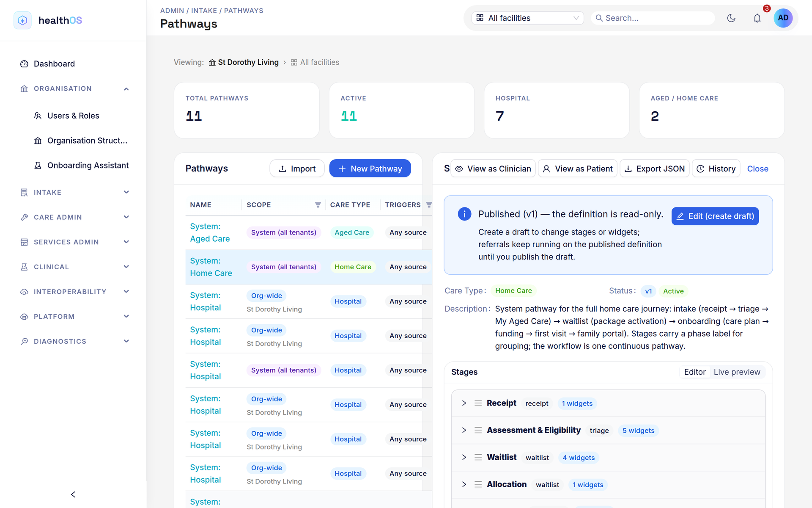Image resolution: width=812 pixels, height=508 pixels.
Task: Click the Import button
Action: tap(297, 168)
